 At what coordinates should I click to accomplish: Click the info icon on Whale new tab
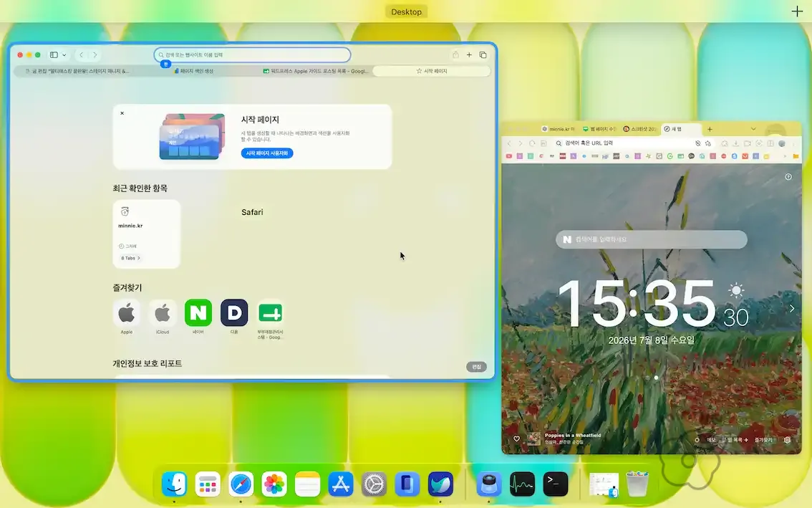tap(788, 177)
